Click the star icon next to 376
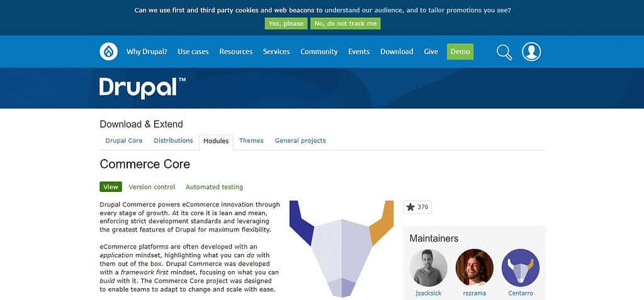The image size is (644, 300). click(x=410, y=208)
